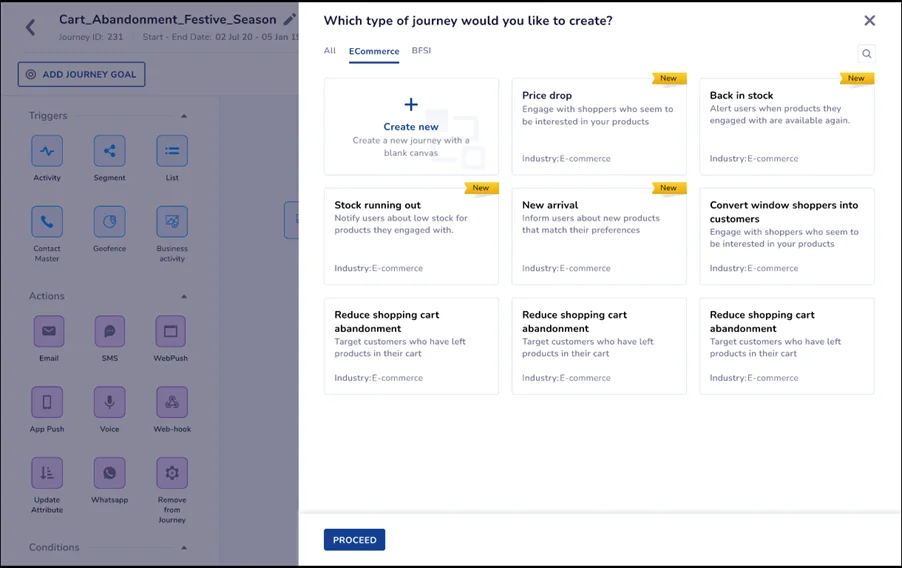
Task: Select the Whatsapp action icon
Action: coord(109,473)
